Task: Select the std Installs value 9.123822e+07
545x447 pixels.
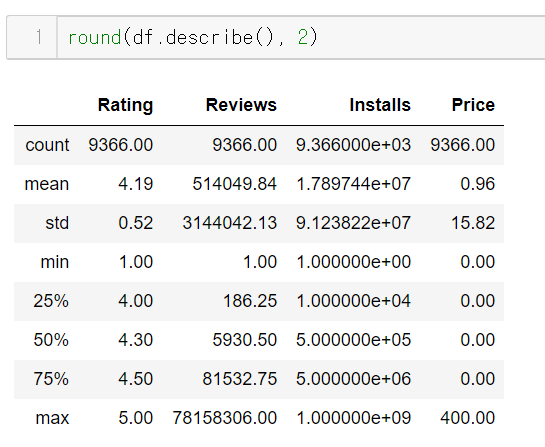Action: (353, 223)
